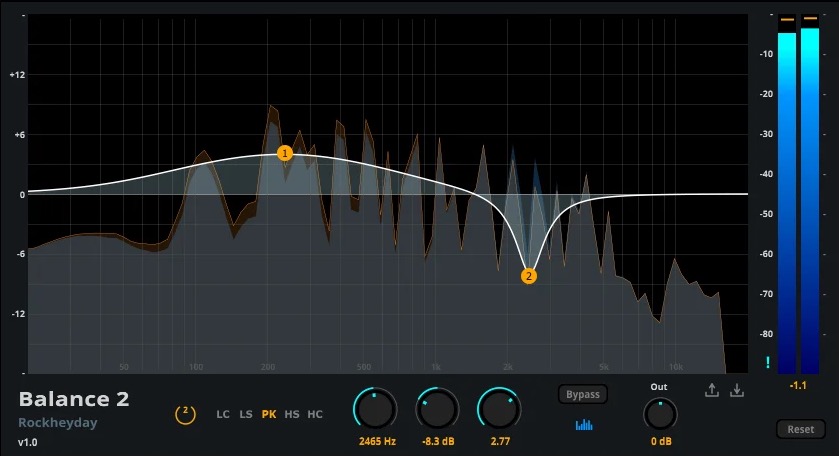Image resolution: width=839 pixels, height=456 pixels.
Task: Choose the LS low-shelf filter type
Action: pyautogui.click(x=246, y=414)
